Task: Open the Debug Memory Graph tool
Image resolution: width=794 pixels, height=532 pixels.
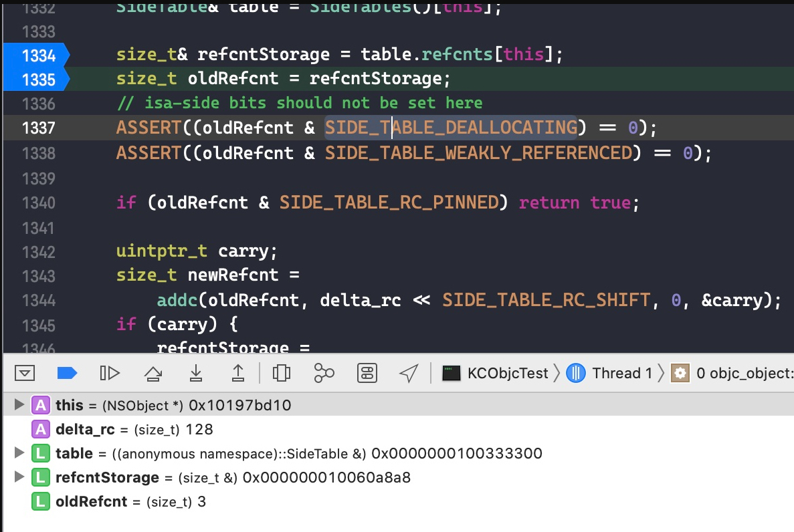Action: coord(324,373)
